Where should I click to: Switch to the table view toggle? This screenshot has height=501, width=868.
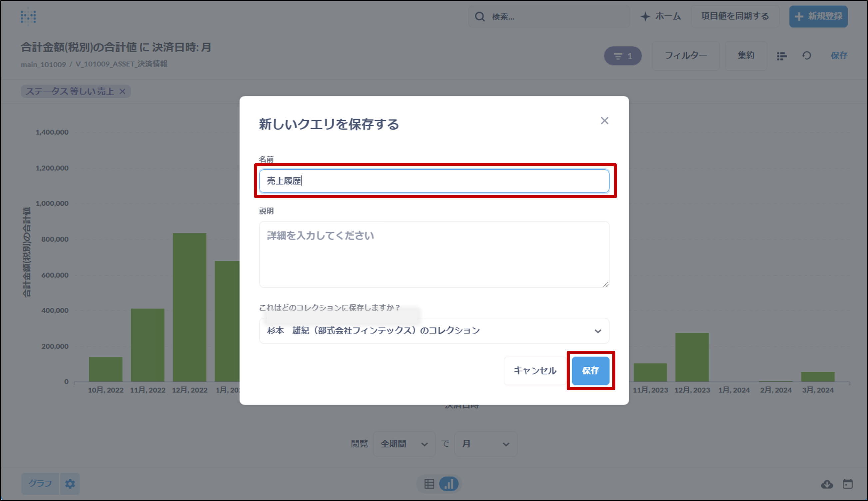pos(429,484)
